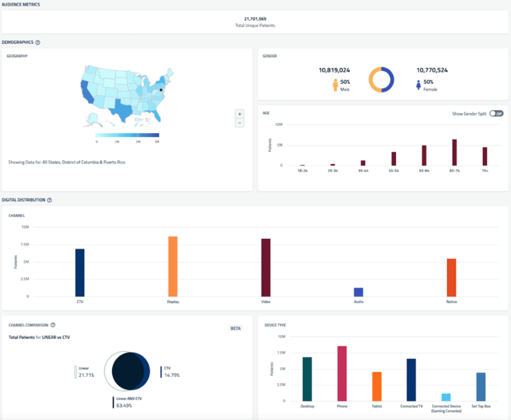
Task: Click the CTV 14.79% legend swatch
Action: click(x=161, y=372)
